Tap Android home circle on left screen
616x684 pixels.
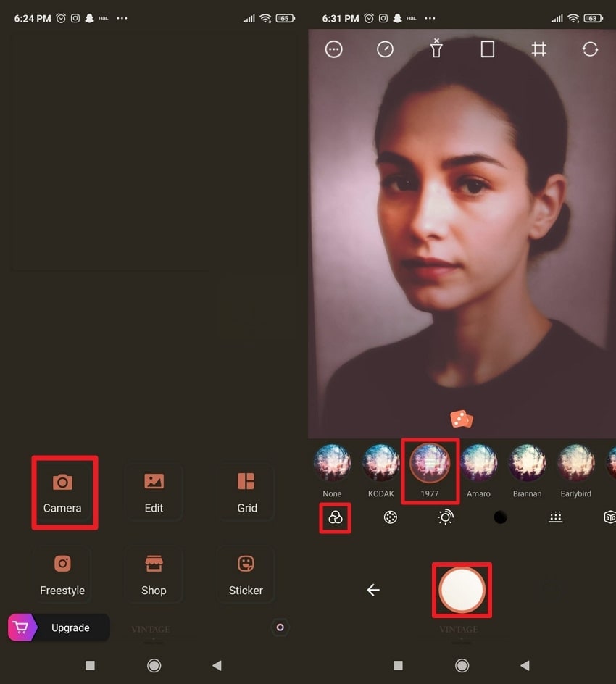click(x=154, y=665)
